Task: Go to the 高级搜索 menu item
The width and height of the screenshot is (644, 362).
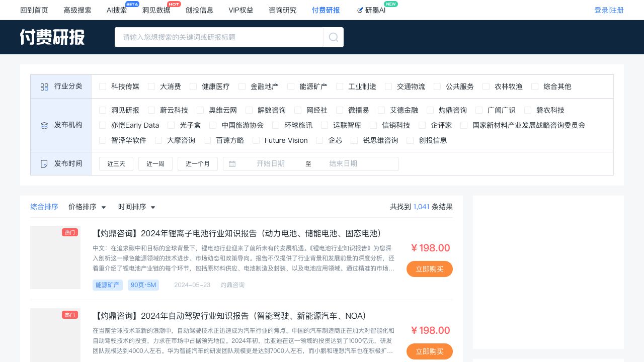Action: (77, 10)
